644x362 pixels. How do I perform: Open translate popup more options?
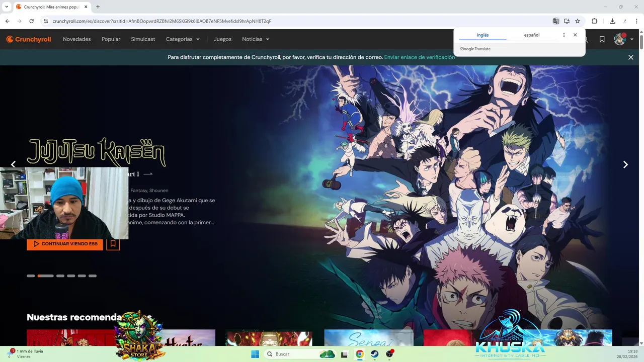[564, 35]
